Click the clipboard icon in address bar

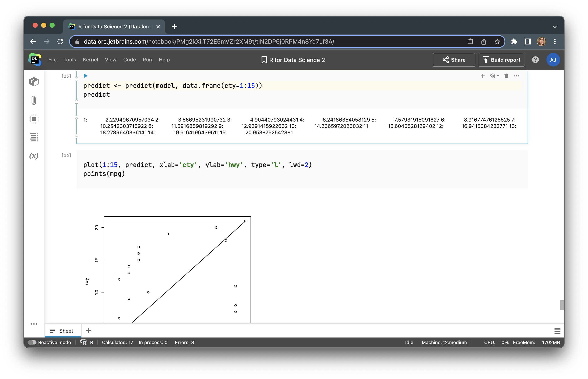tap(470, 41)
